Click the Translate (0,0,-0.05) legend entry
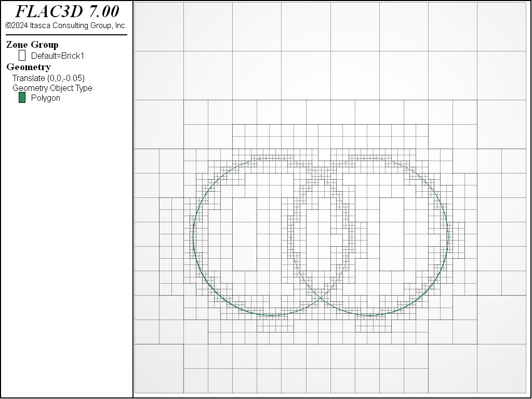 pyautogui.click(x=48, y=78)
